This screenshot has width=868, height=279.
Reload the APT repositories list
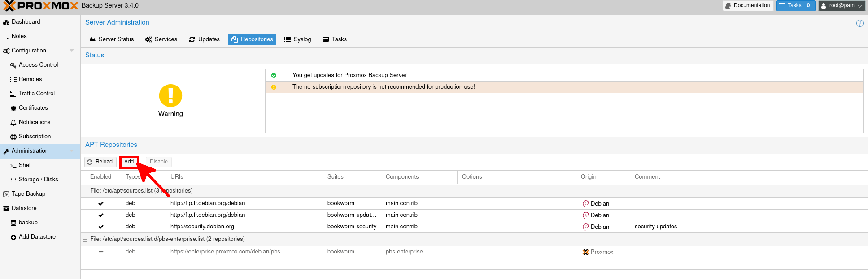click(100, 162)
